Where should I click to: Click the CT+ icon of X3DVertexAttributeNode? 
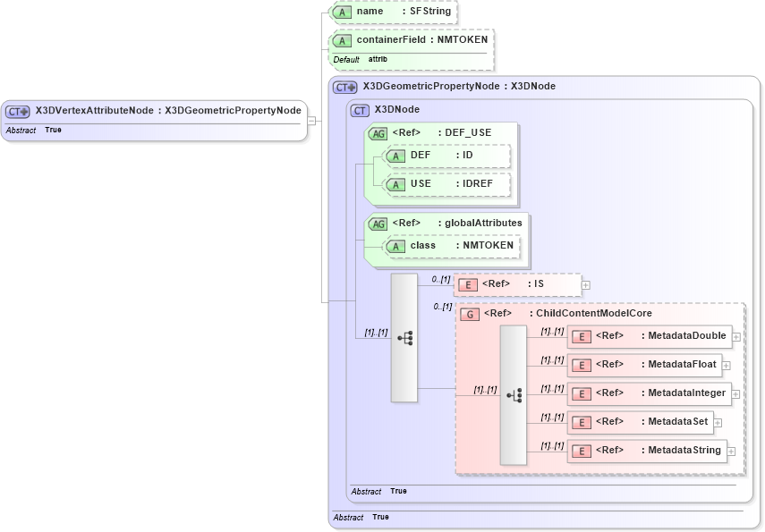pos(18,111)
